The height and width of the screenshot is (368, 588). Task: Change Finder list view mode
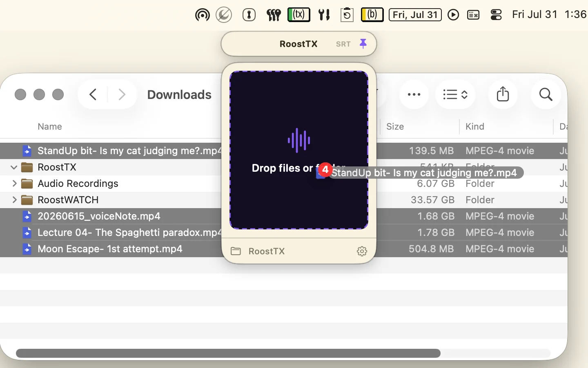pos(455,94)
